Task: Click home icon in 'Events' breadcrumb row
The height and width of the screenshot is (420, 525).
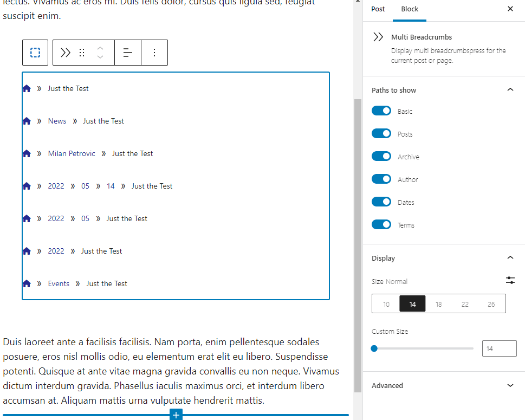Action: 27,283
